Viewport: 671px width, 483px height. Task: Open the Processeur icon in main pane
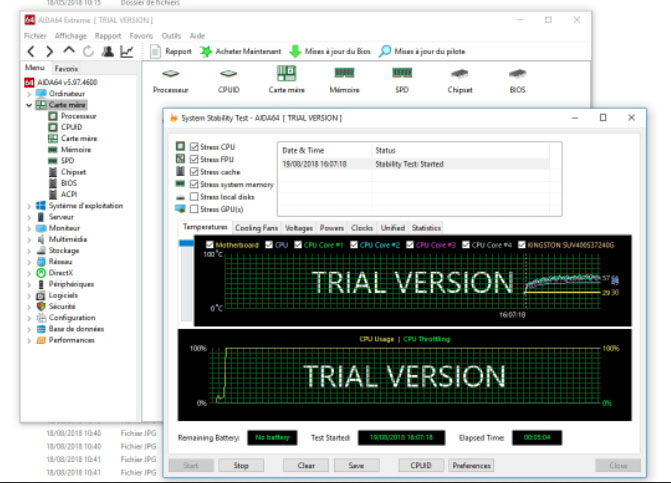coord(171,80)
